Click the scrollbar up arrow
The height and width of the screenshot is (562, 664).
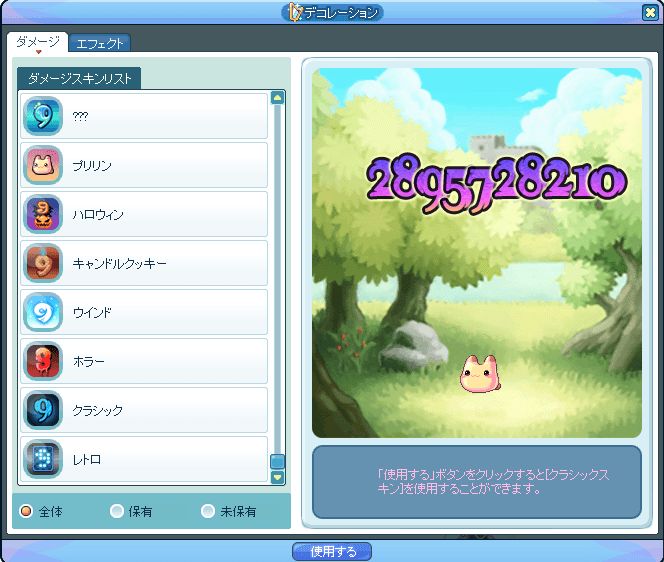[278, 97]
